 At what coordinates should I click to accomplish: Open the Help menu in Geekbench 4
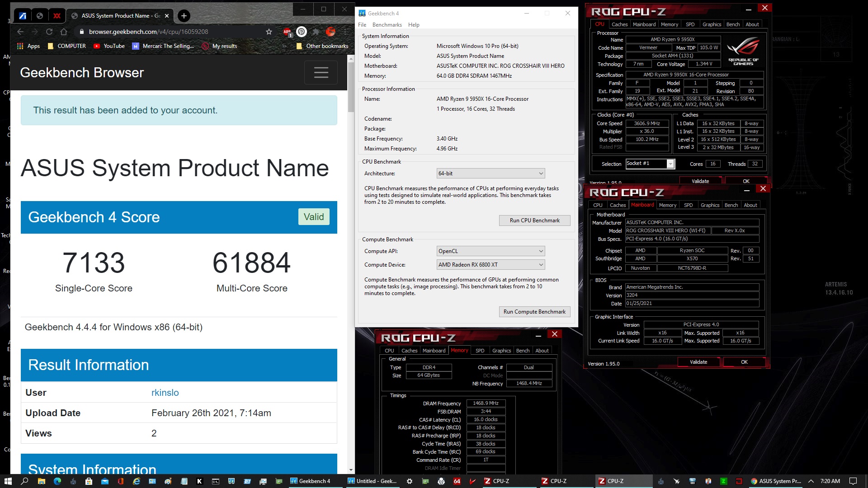click(x=414, y=25)
